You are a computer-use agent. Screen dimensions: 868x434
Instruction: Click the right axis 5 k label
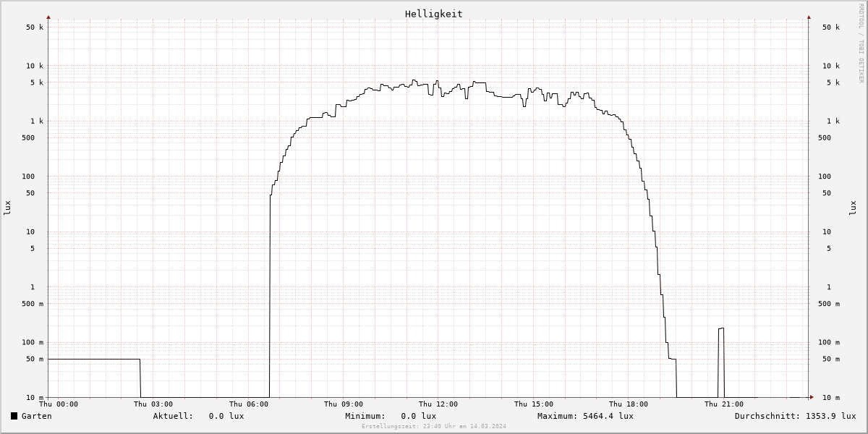point(833,82)
